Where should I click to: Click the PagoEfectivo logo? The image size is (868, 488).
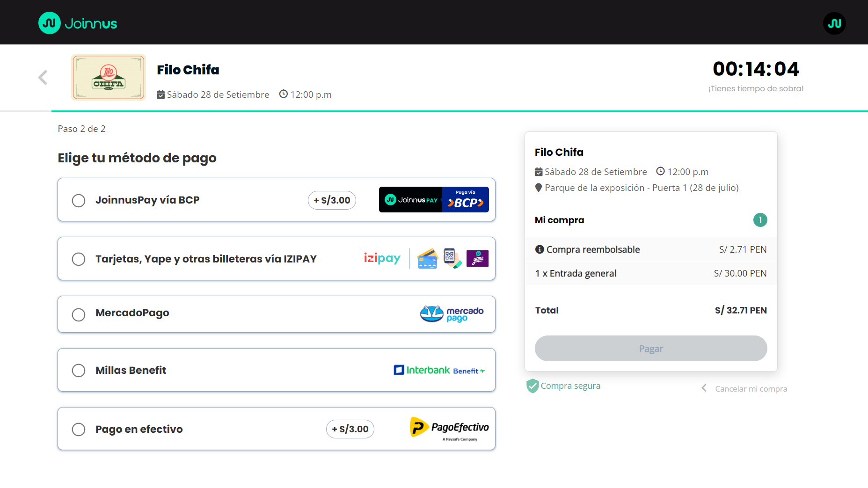coord(449,428)
